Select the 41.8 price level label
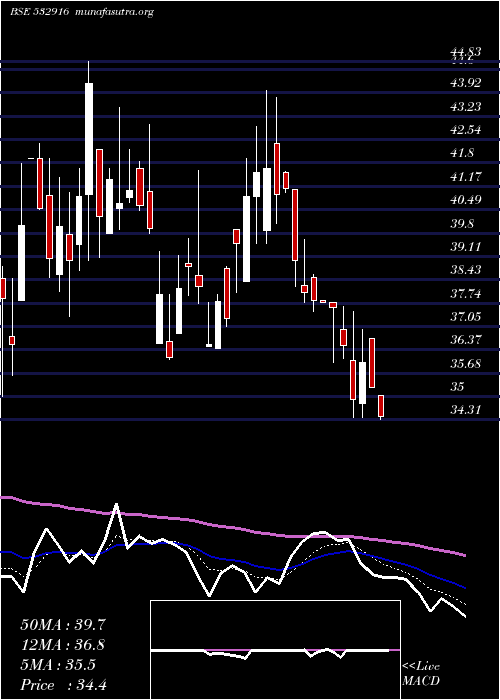The width and height of the screenshot is (500, 700). [x=462, y=153]
